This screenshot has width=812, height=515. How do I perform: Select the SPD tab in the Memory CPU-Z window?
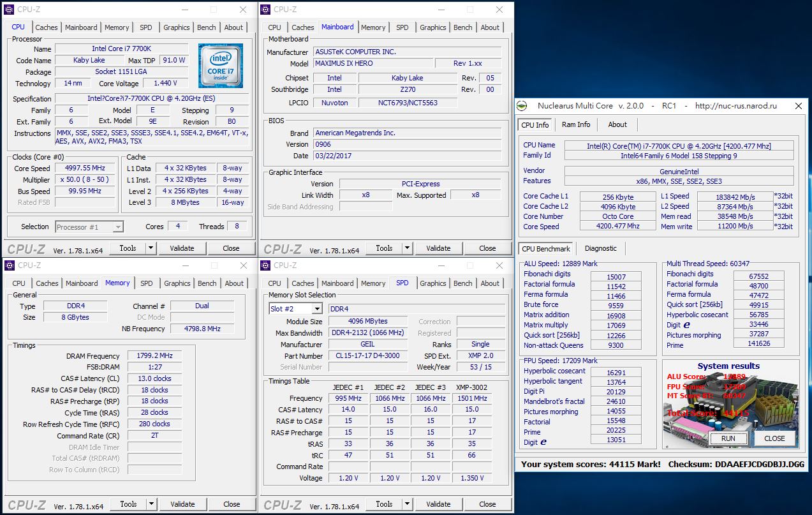tap(147, 283)
